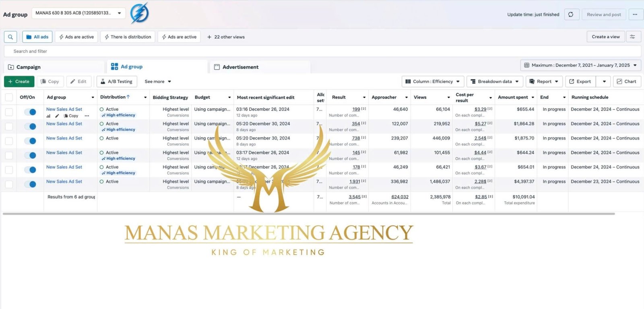Click the pencil edit icon under first ad set
The height and width of the screenshot is (309, 644).
pos(57,116)
